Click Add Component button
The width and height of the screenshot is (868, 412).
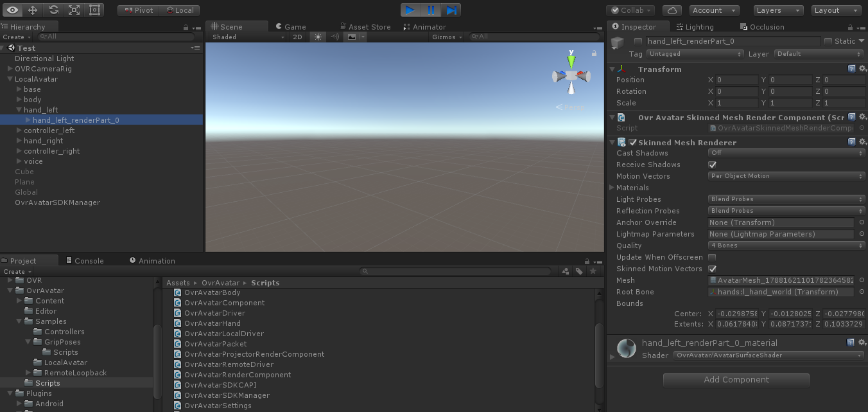click(736, 380)
